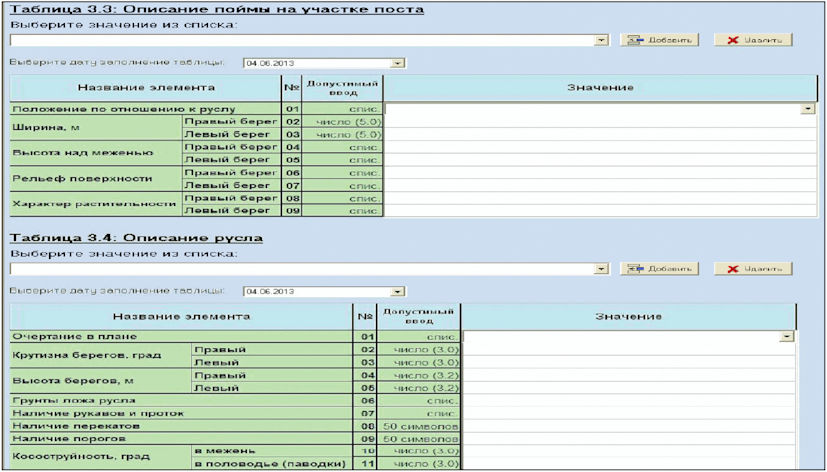Viewport: 827px width, 472px height.
Task: Expand date dropdown for Table 3.3
Action: click(x=398, y=63)
